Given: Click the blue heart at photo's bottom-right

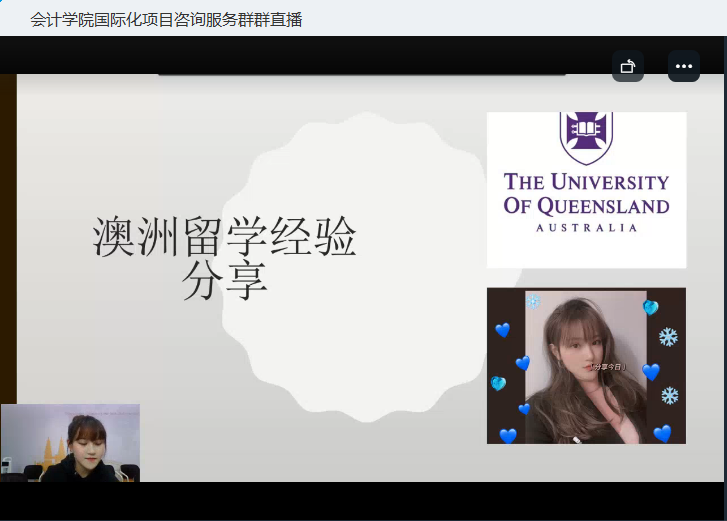Looking at the screenshot, I should (x=662, y=433).
